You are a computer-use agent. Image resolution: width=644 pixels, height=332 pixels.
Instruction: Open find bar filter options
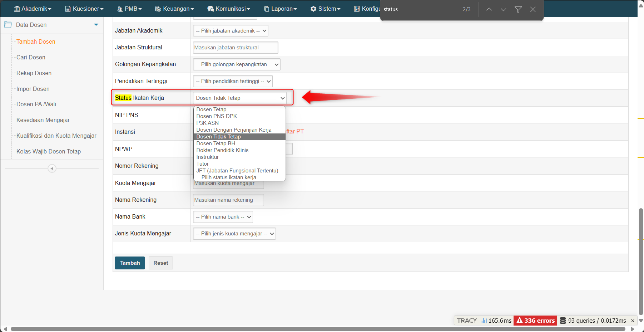(x=518, y=9)
